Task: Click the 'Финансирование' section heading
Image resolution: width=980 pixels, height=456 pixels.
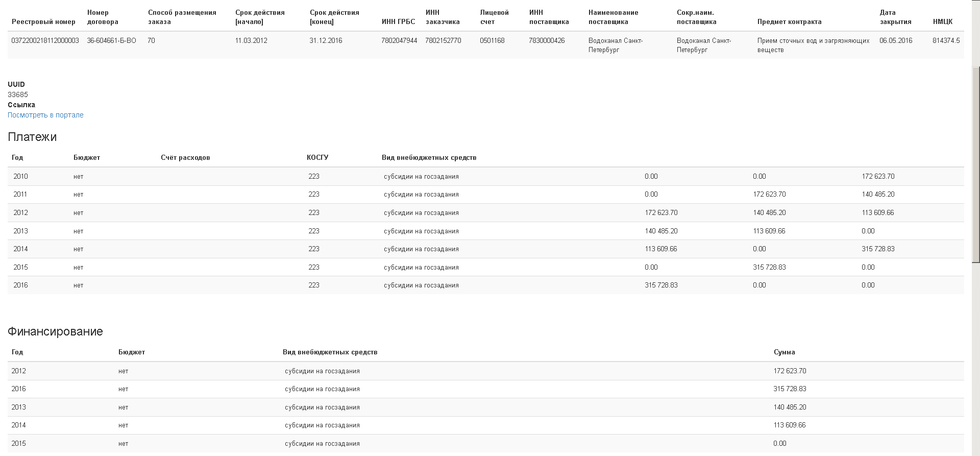Action: (55, 331)
